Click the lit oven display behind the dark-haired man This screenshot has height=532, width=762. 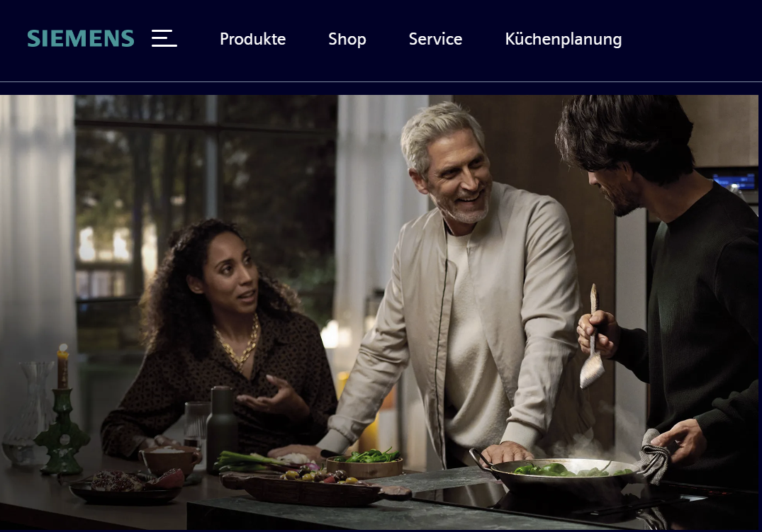click(735, 181)
